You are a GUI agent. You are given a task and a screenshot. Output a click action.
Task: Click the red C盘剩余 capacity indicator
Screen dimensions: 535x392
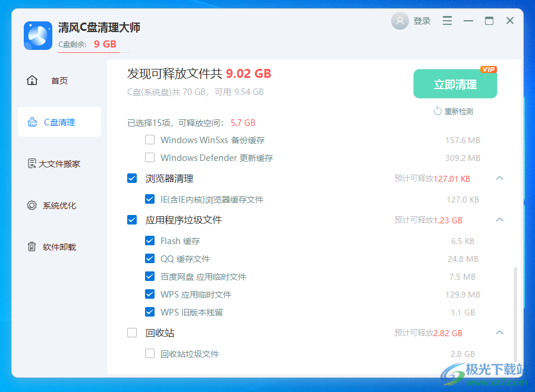[x=106, y=44]
